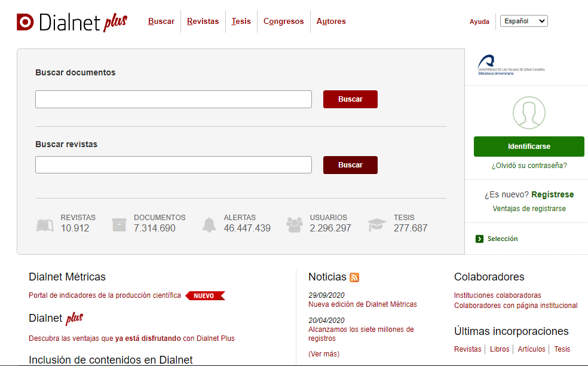Image resolution: width=588 pixels, height=366 pixels.
Task: Click the news date 29/09/2020
Action: [326, 295]
